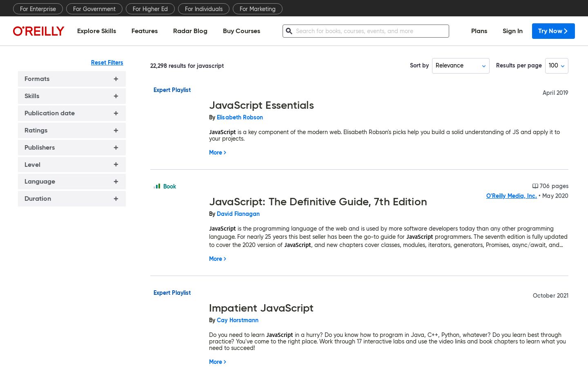
Task: Expand the Formats filter
Action: pyautogui.click(x=72, y=79)
